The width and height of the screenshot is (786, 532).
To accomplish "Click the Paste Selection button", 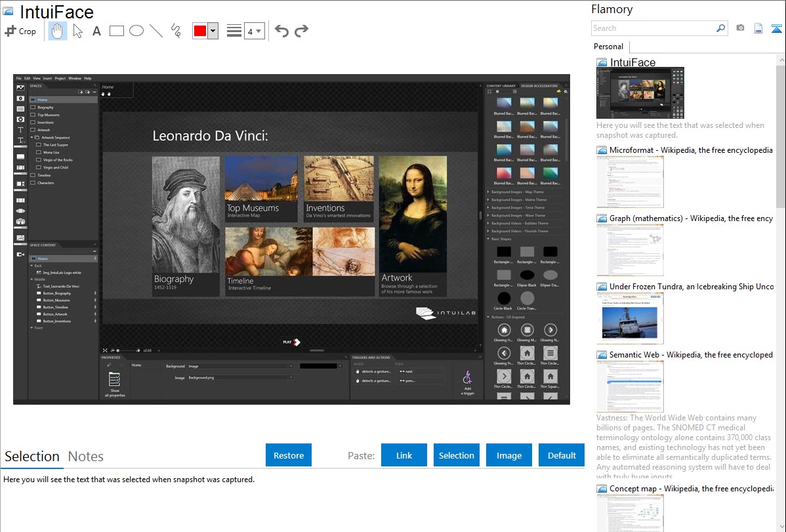I will click(456, 455).
